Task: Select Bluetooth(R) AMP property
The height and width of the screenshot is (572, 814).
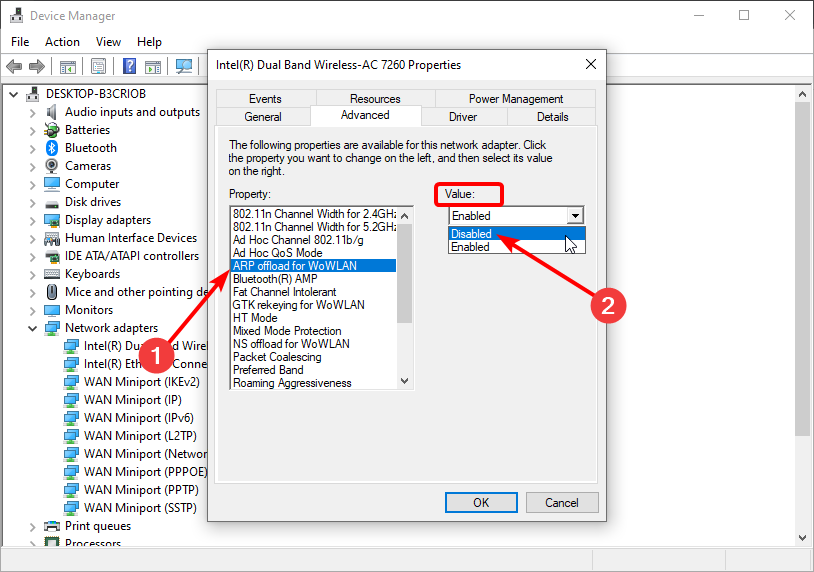Action: [x=314, y=279]
